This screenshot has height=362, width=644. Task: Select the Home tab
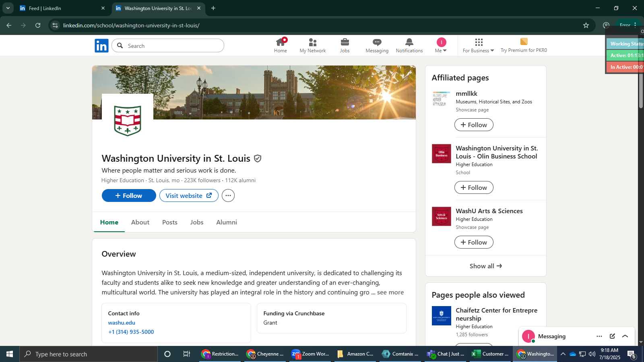point(109,222)
